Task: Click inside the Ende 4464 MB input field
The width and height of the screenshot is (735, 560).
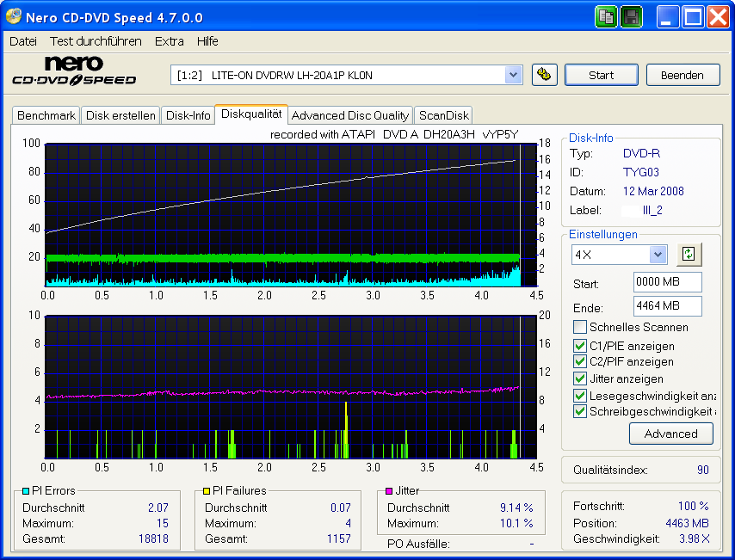Action: coord(667,307)
